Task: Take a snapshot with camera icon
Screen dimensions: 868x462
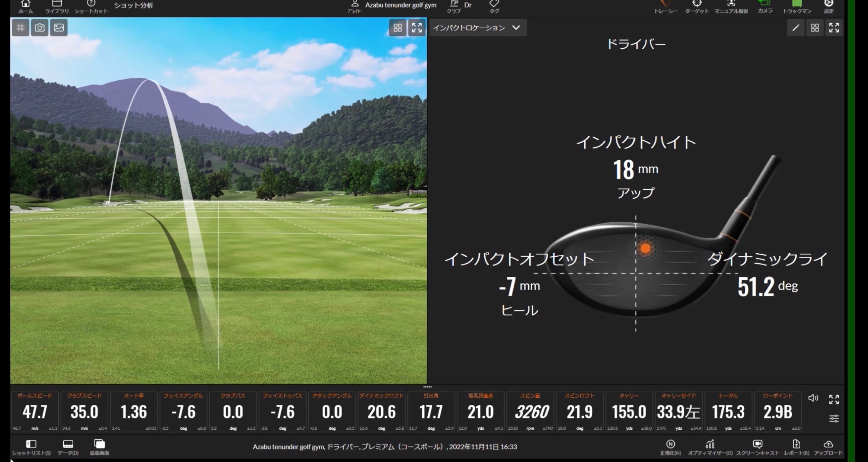Action: (x=39, y=28)
